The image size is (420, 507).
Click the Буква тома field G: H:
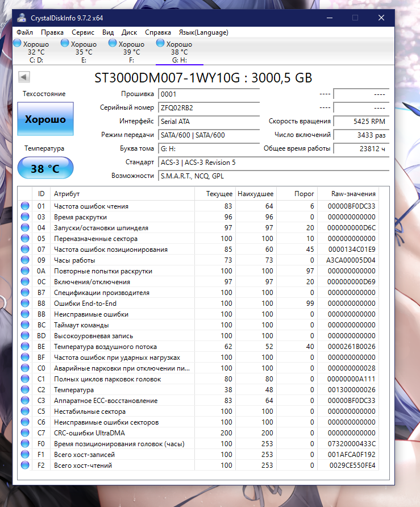[209, 149]
